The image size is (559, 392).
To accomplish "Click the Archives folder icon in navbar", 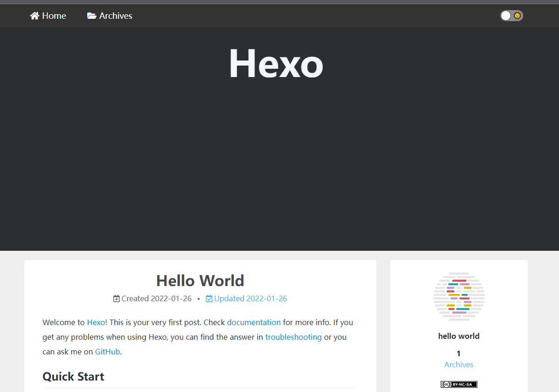I will pos(92,16).
